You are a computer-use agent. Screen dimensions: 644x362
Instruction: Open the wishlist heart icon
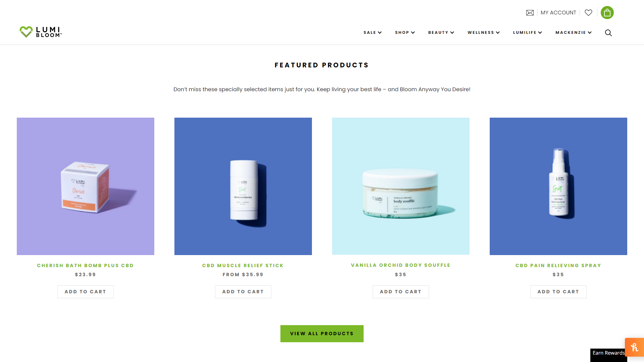point(588,13)
